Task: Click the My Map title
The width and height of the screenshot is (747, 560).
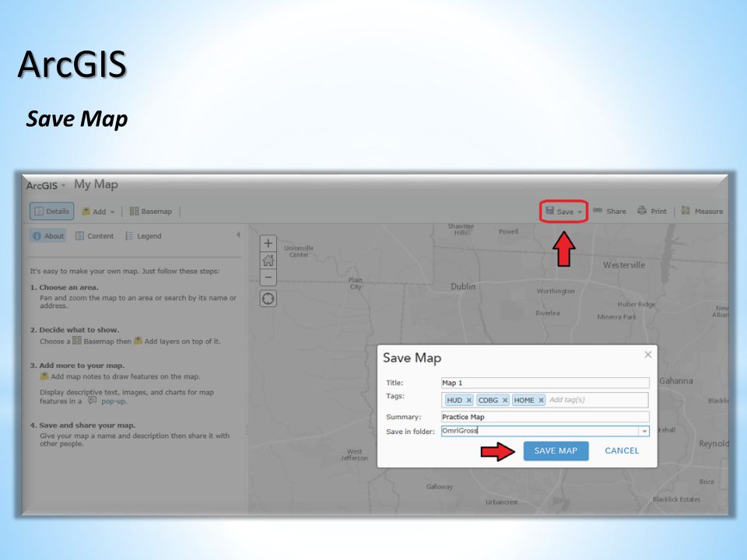Action: click(96, 184)
